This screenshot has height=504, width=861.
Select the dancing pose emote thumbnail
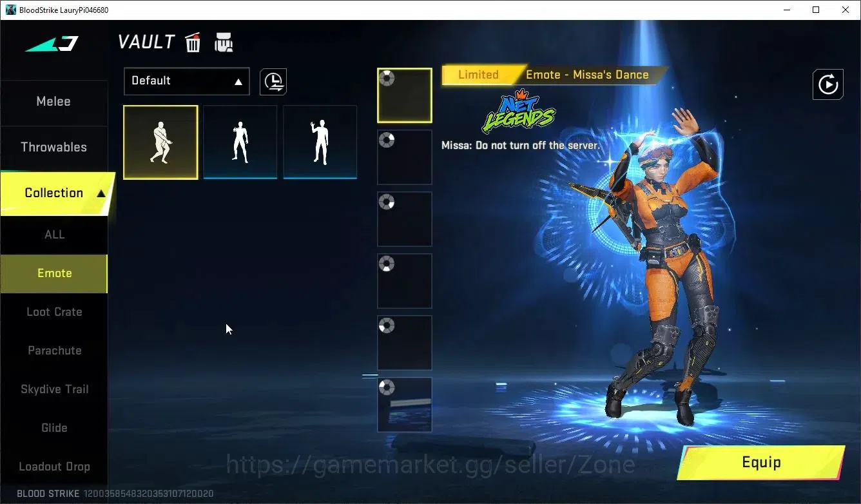point(160,142)
